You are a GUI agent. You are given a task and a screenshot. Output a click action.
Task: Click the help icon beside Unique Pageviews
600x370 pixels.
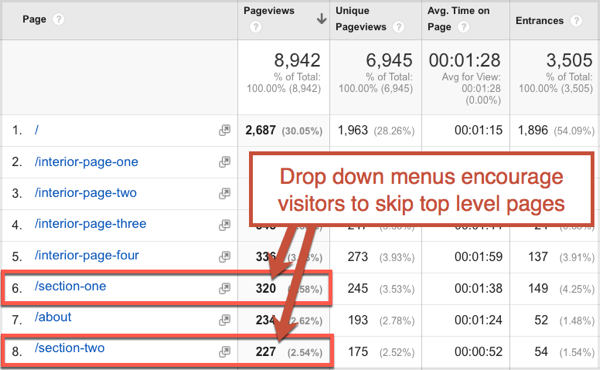coord(399,27)
